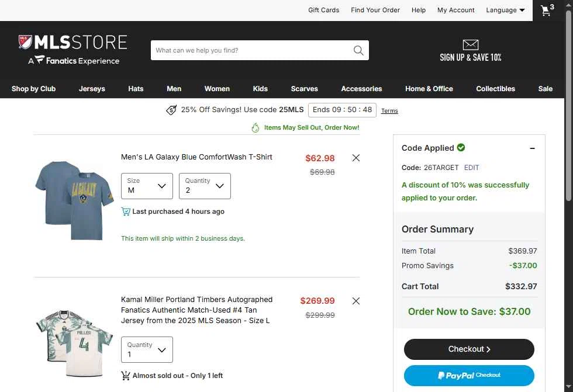This screenshot has height=392, width=573.
Task: Click the search magnifier icon
Action: (x=358, y=50)
